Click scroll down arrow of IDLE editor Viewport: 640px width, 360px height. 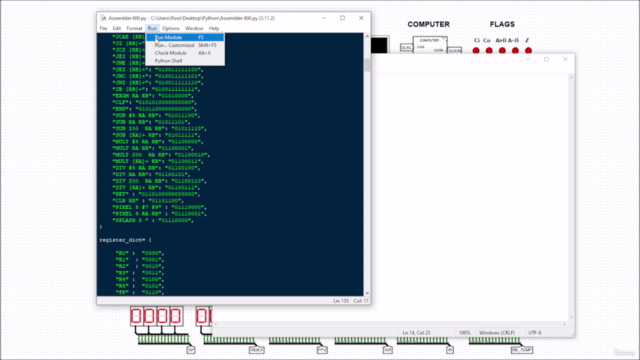point(367,293)
